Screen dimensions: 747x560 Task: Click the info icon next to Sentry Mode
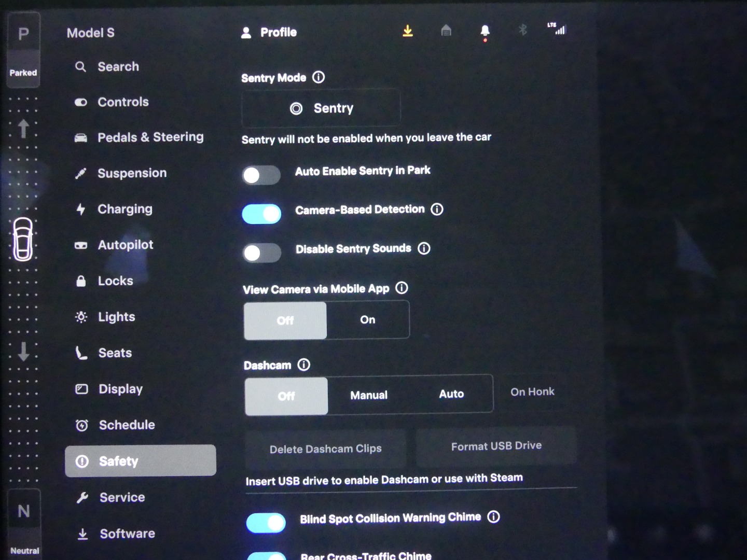319,78
